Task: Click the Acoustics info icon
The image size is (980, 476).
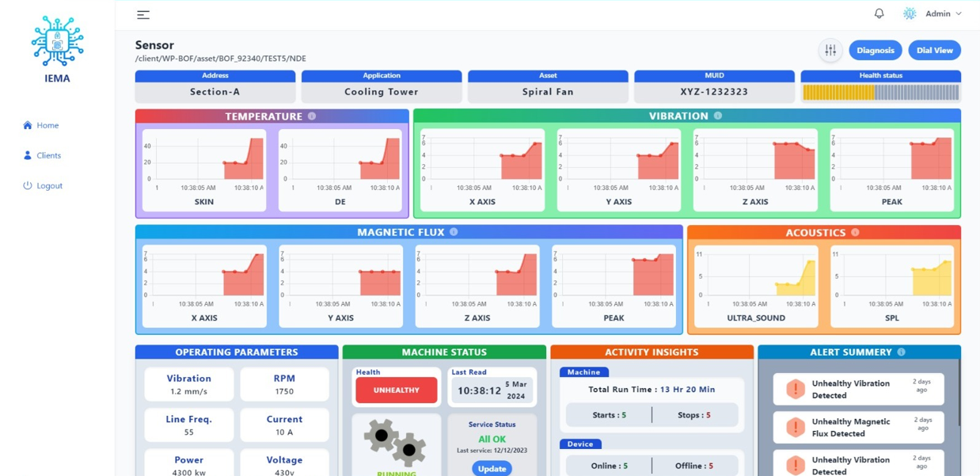Action: click(855, 233)
